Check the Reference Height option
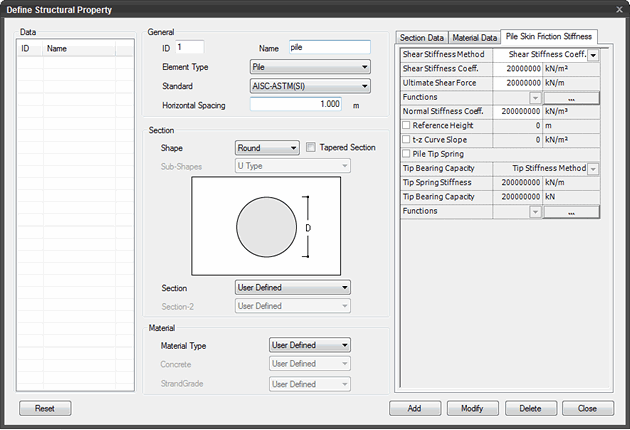630x430 pixels. [406, 126]
